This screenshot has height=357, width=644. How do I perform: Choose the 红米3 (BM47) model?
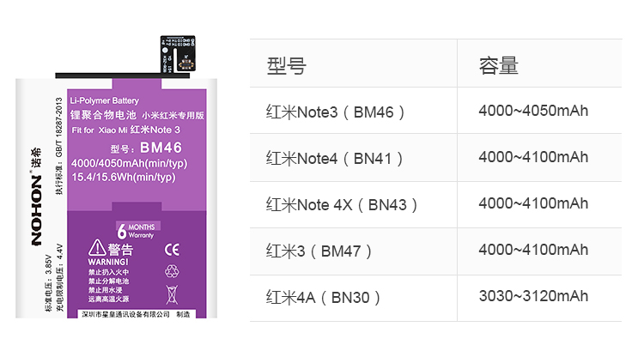(319, 251)
